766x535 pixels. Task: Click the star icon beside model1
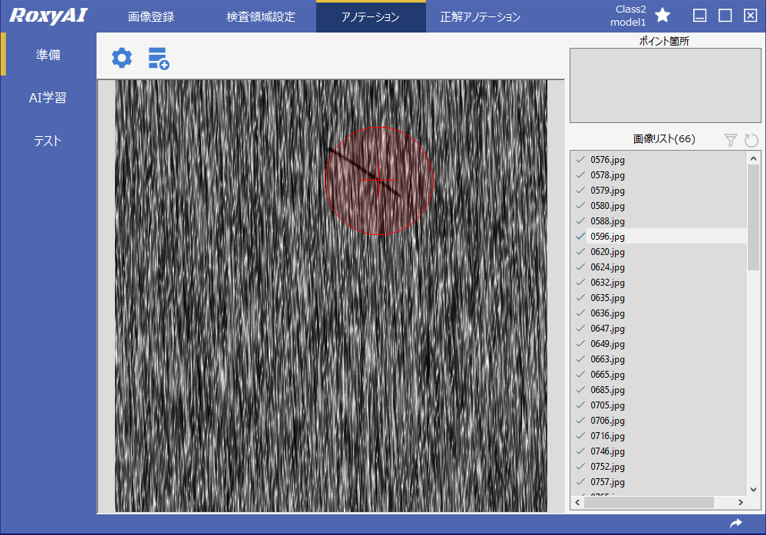tap(662, 15)
